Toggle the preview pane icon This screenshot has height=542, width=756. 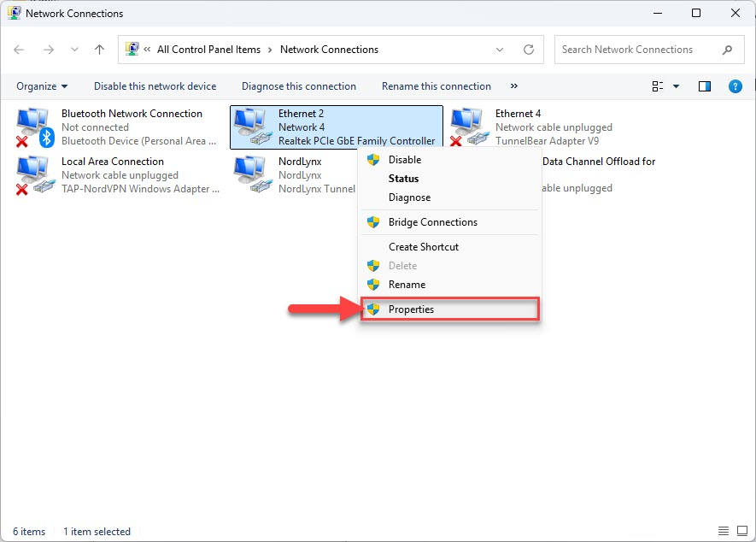(705, 86)
